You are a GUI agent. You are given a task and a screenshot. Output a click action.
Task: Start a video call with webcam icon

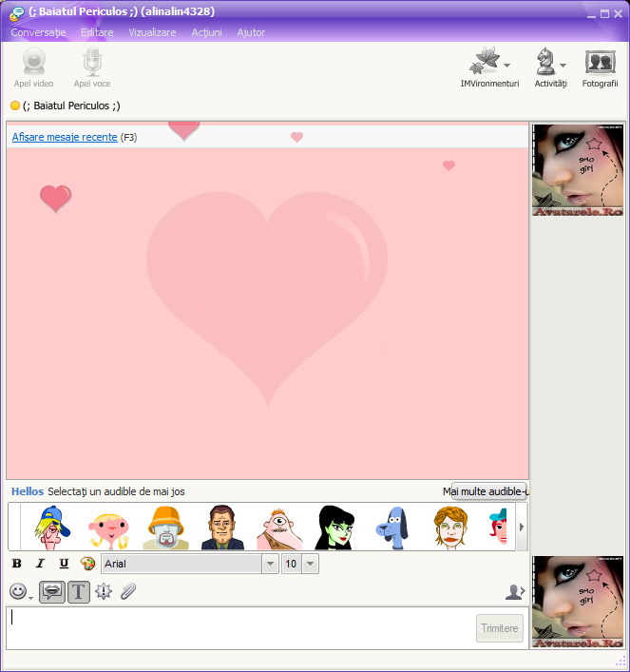coord(34,62)
